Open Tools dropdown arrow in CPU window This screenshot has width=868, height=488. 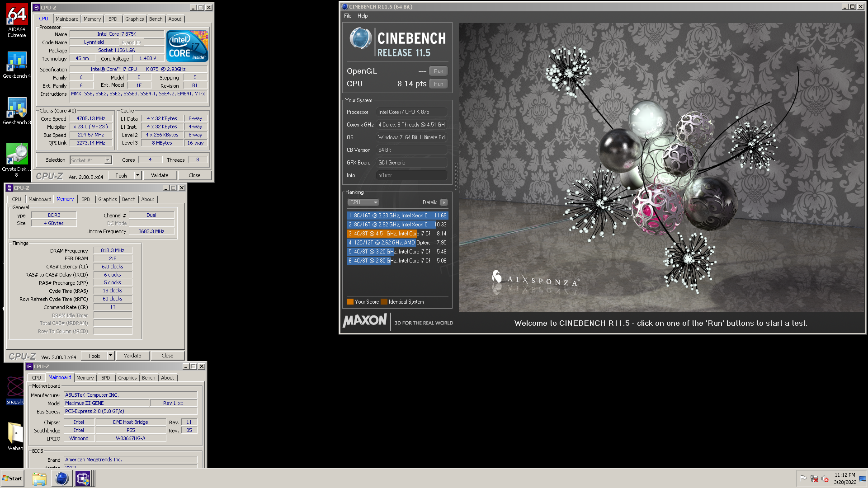137,175
